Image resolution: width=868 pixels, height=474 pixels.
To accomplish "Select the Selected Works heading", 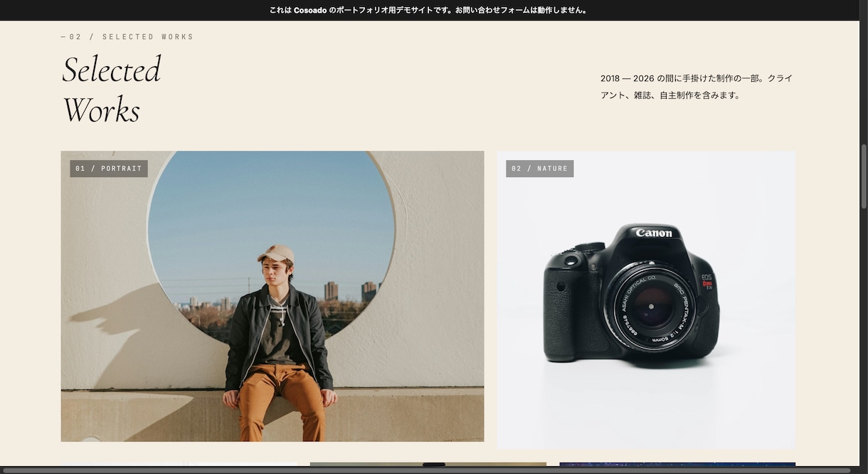I will coord(112,90).
